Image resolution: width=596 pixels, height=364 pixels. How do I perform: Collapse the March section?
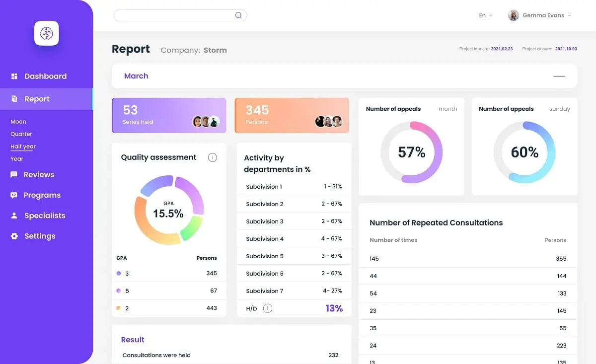[559, 76]
